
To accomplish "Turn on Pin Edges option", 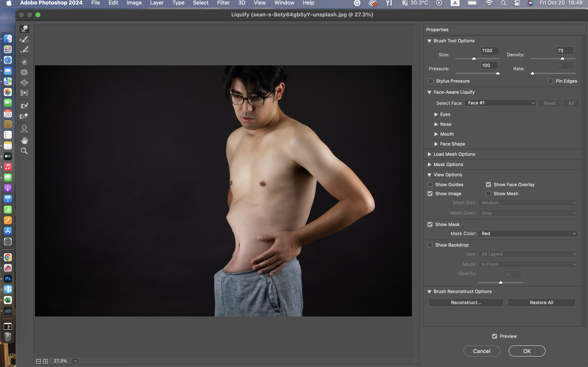I will (550, 81).
